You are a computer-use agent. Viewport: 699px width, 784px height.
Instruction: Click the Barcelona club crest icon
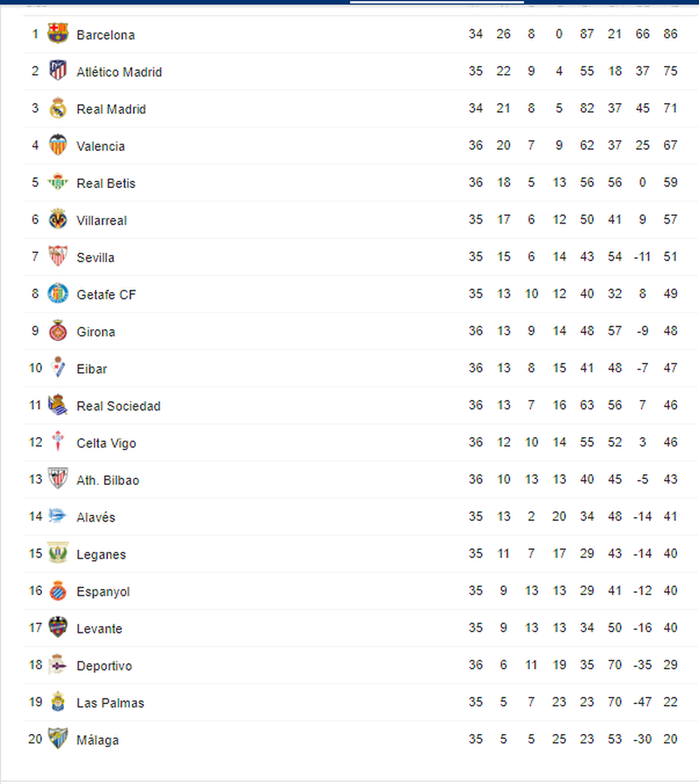58,33
